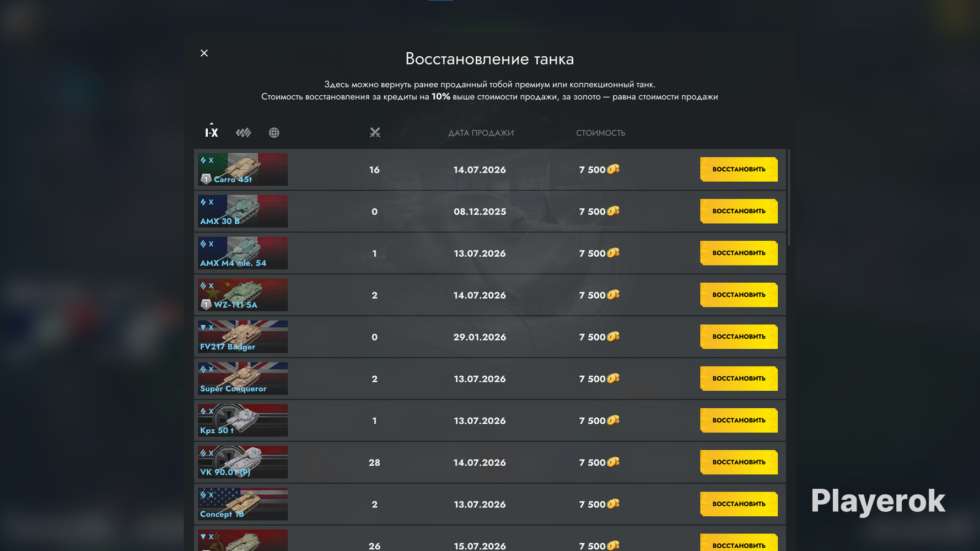Sort list by СТОИМОСТЬ column header

pos(600,133)
